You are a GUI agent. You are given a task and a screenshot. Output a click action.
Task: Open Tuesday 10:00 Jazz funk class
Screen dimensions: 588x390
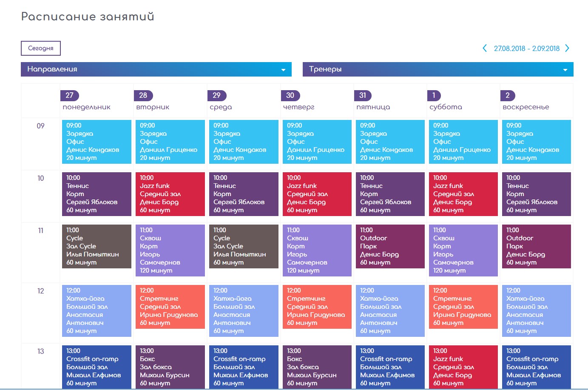pos(170,194)
